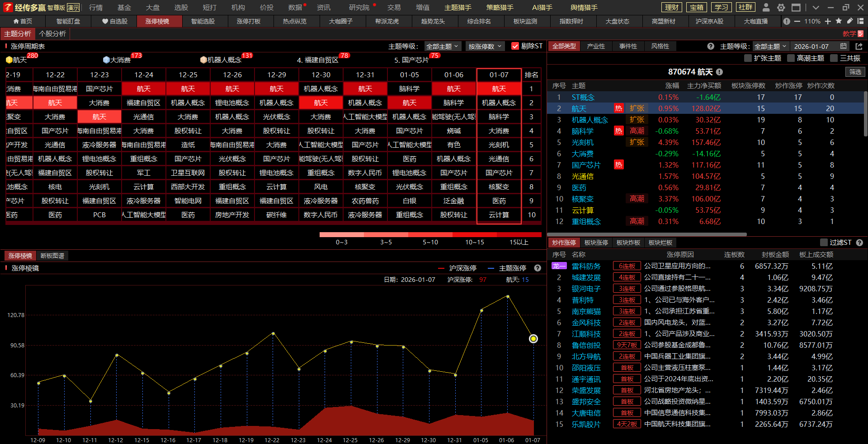The width and height of the screenshot is (868, 444).
Task: Open 雷科防务 stock link
Action: [586, 266]
